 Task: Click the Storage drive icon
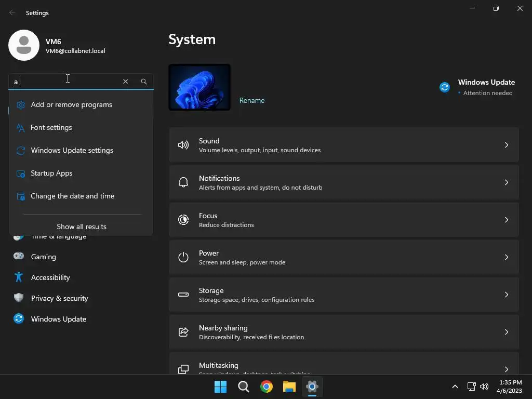coord(183,295)
